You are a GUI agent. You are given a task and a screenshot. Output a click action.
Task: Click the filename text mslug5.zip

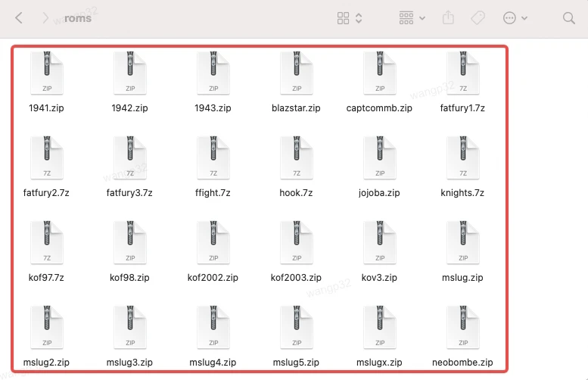coord(296,363)
